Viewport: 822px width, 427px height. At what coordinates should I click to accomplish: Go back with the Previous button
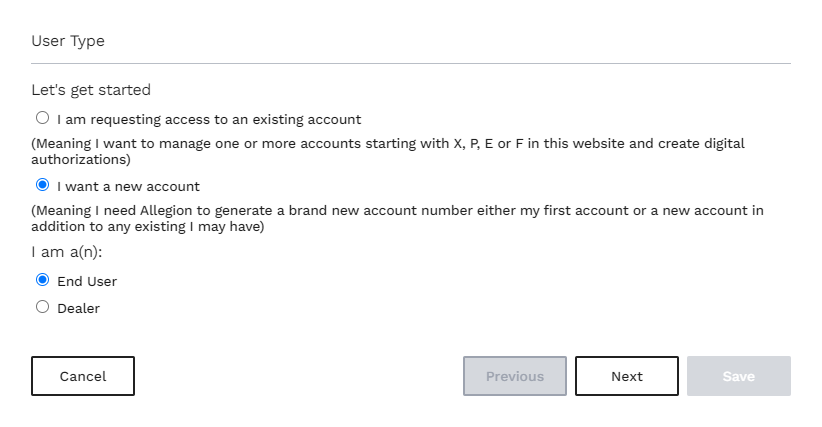coord(515,376)
